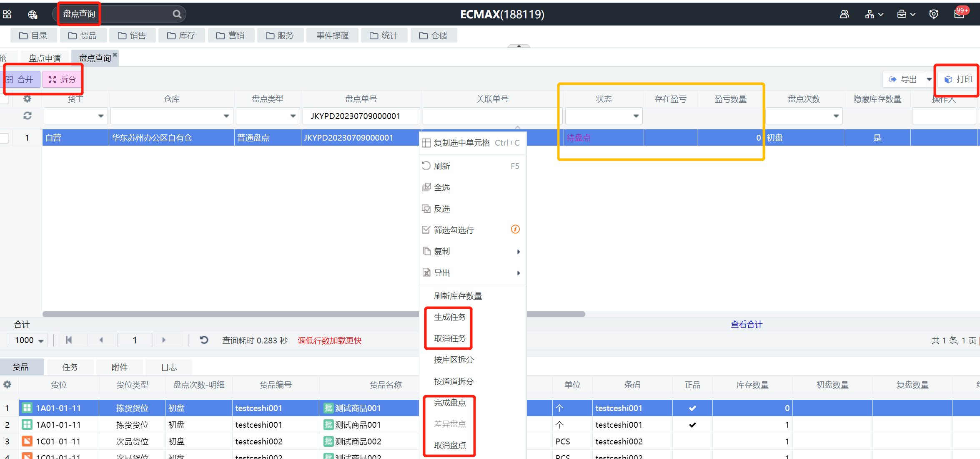Click the page number input box

[x=135, y=340]
